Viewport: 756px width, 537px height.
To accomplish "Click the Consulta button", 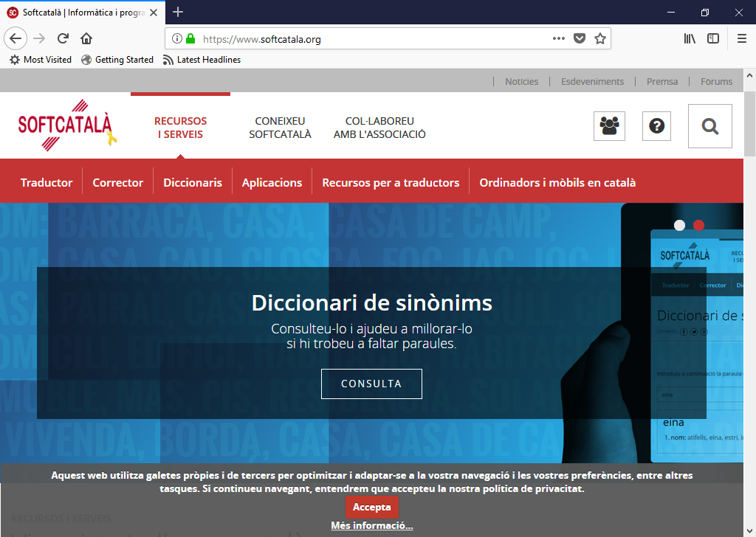I will point(371,384).
